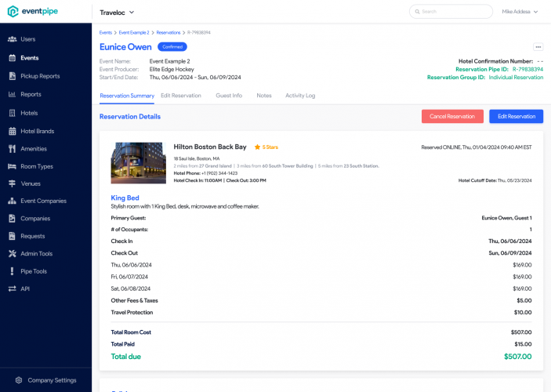The height and width of the screenshot is (392, 551).
Task: Click the red Cancel Reservation button
Action: pos(452,116)
